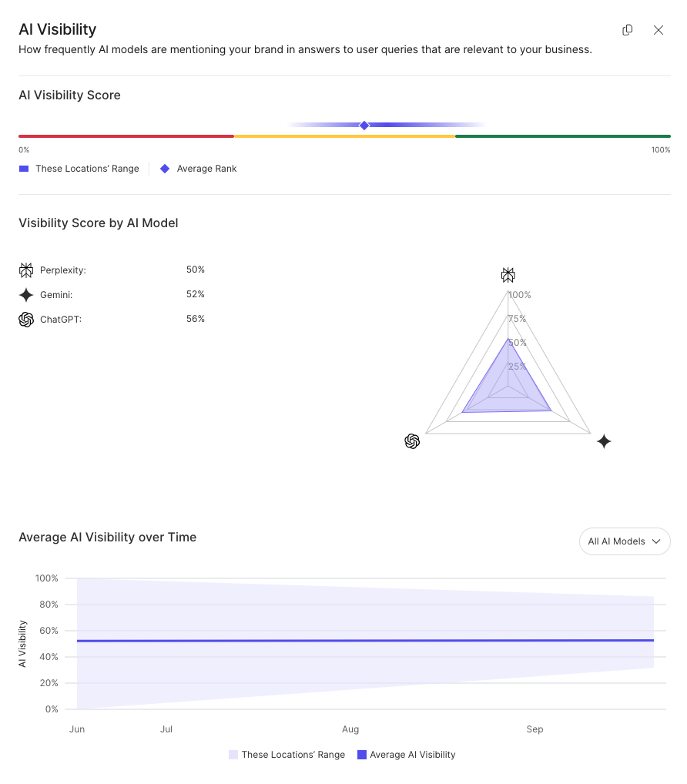The image size is (687, 784).
Task: Close the AI Visibility panel
Action: 659,30
